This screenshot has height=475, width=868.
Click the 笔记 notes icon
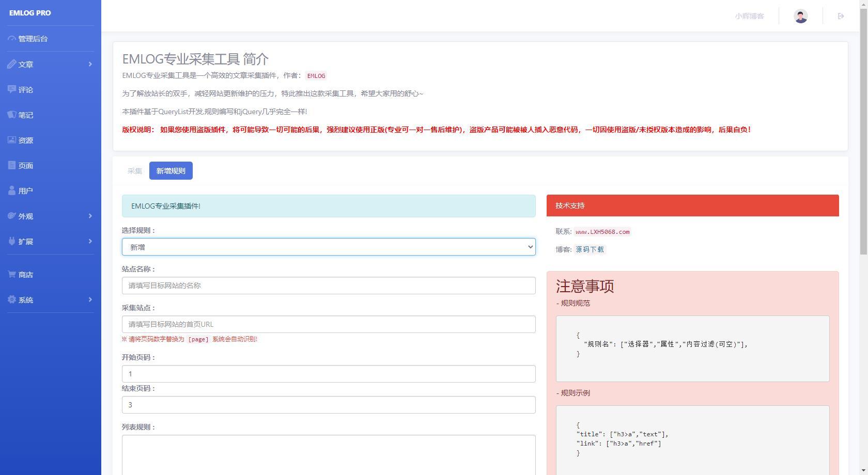[x=12, y=115]
